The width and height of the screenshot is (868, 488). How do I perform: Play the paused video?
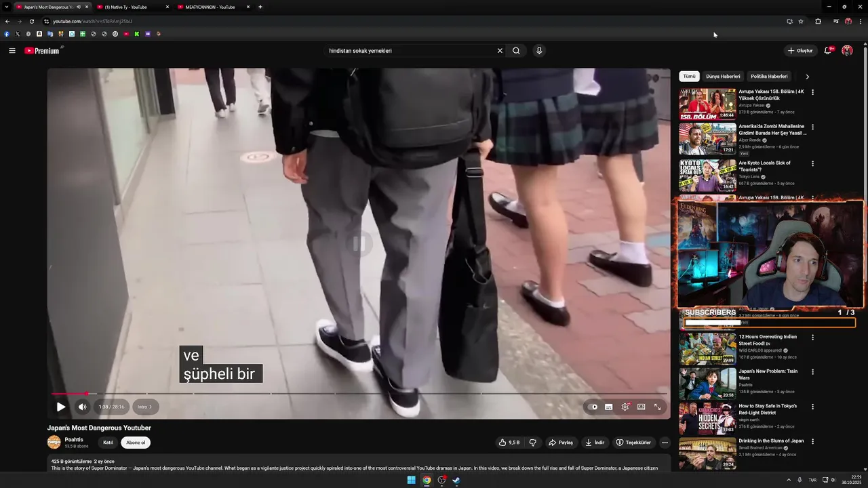60,407
